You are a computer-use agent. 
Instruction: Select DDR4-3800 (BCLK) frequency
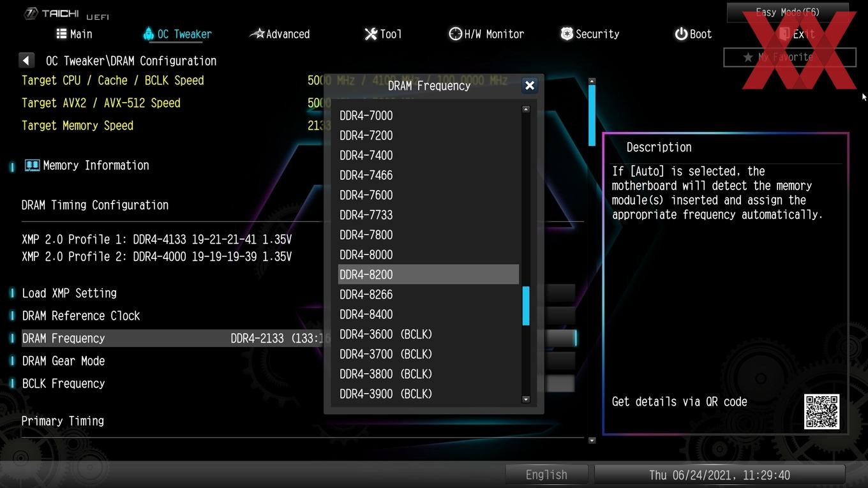pyautogui.click(x=428, y=373)
